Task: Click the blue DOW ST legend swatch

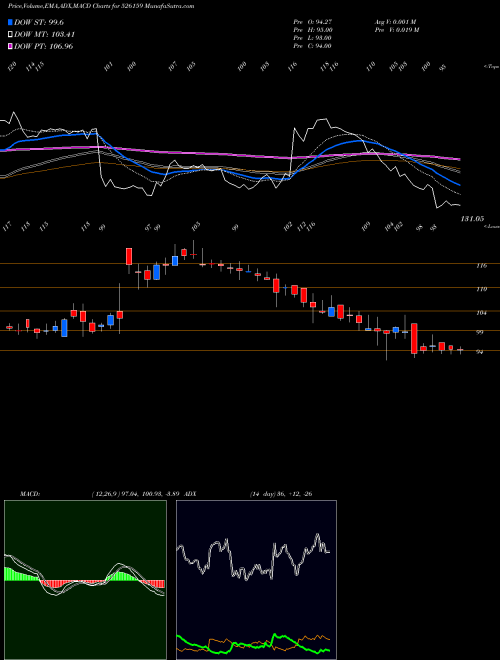Action: click(x=11, y=22)
